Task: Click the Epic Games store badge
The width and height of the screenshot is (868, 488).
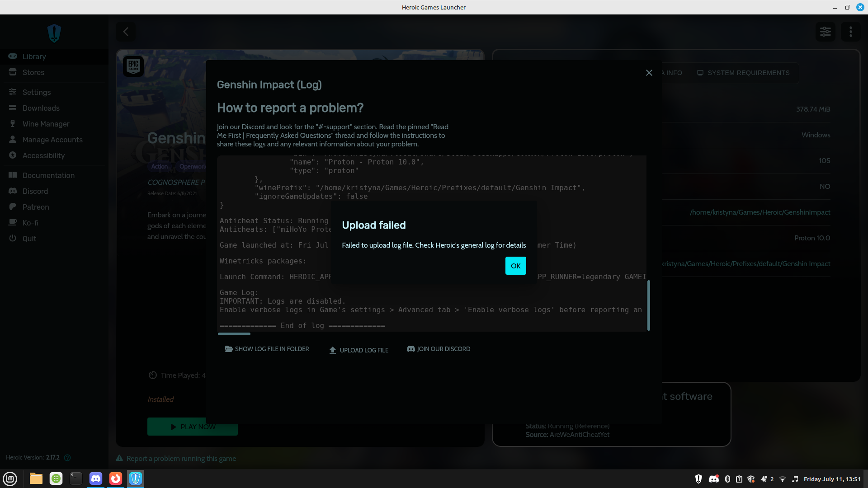Action: pos(133,66)
